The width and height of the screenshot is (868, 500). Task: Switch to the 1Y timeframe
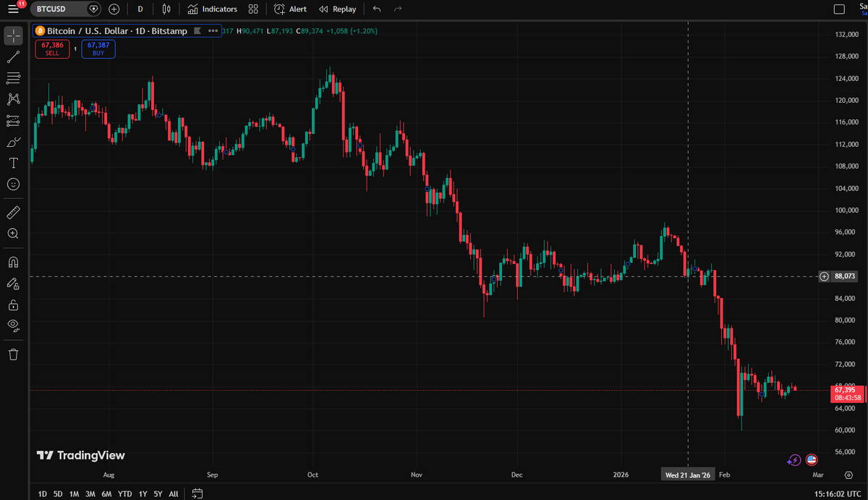click(142, 493)
